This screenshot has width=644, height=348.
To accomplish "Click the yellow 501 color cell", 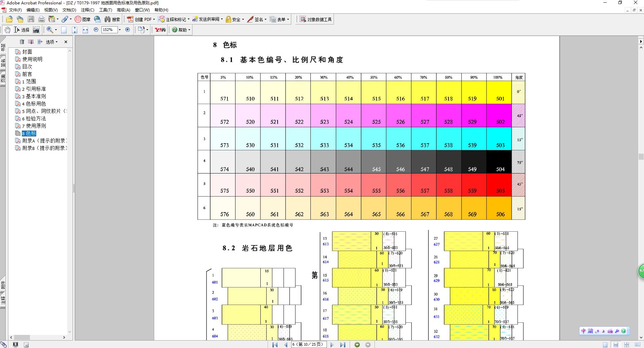I will click(499, 92).
